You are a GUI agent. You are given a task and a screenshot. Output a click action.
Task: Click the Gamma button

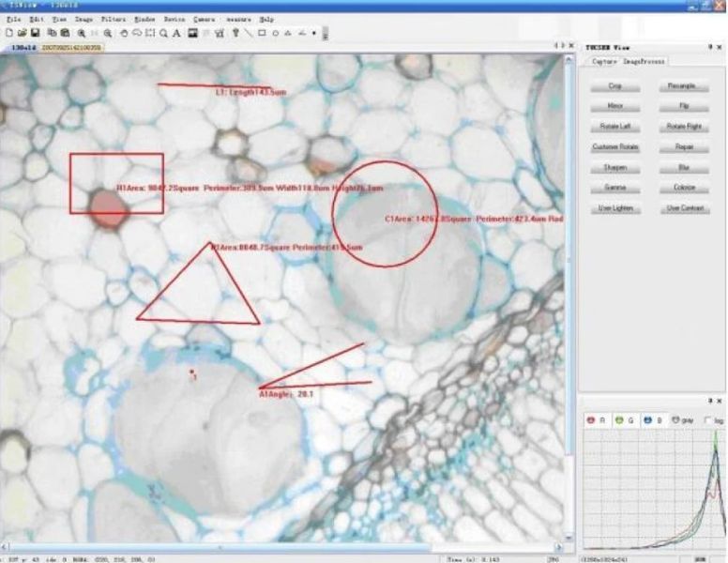[615, 188]
